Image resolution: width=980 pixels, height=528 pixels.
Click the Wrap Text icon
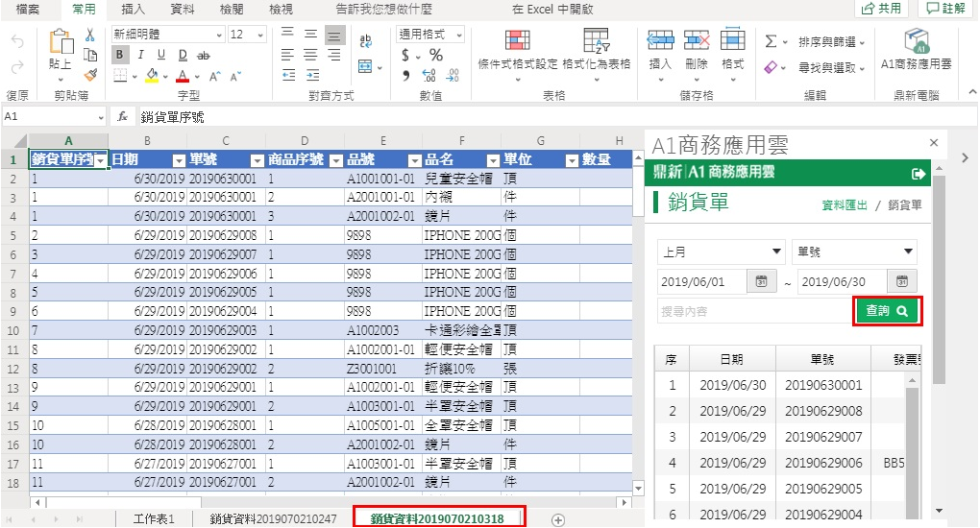click(x=366, y=41)
